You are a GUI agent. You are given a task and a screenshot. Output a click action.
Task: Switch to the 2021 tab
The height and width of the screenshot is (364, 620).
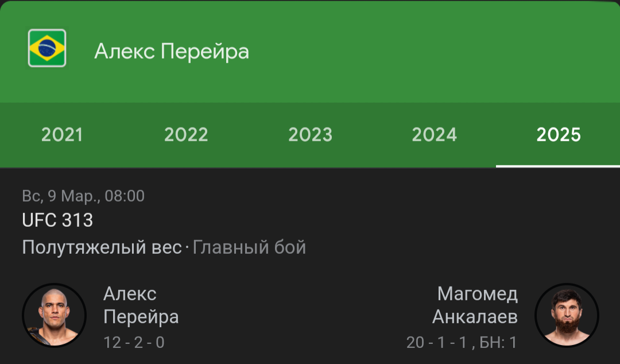point(62,135)
